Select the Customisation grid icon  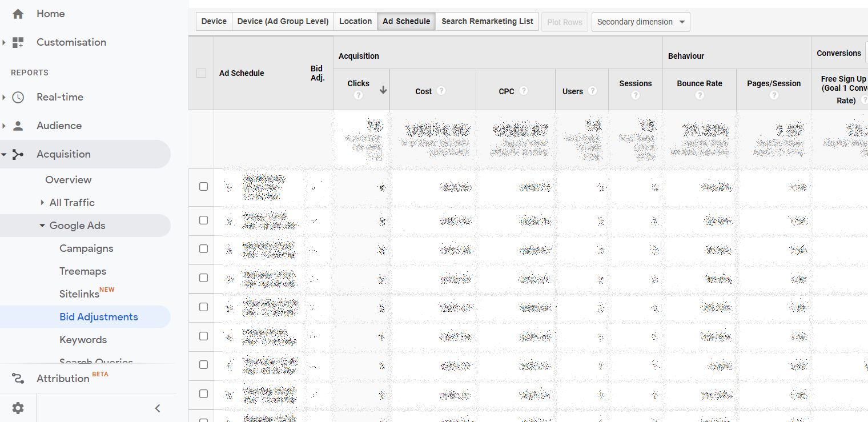18,42
